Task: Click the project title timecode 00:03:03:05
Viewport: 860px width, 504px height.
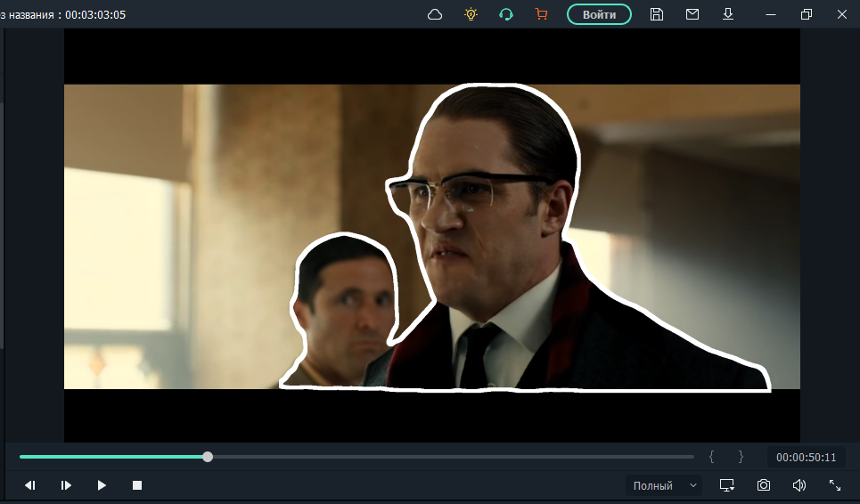Action: point(95,15)
